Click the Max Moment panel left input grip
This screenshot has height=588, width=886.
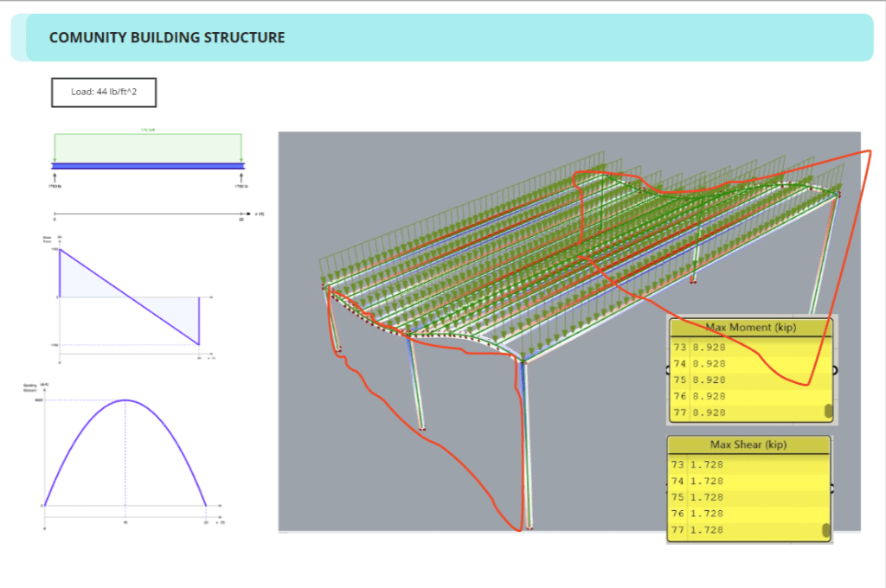667,370
